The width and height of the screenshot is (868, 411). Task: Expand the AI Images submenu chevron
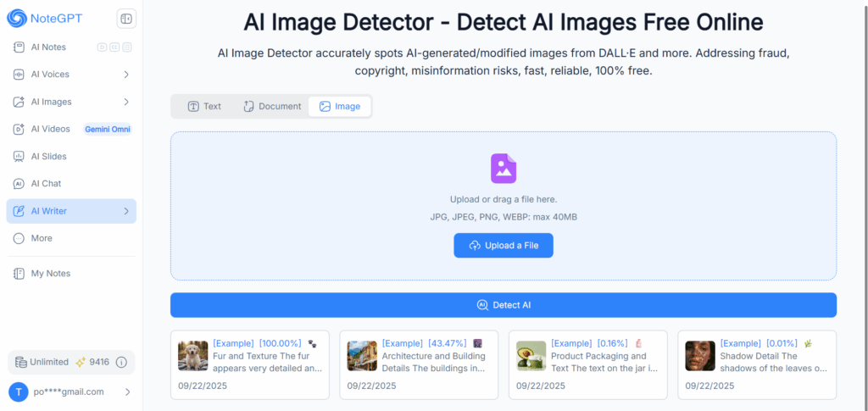coord(126,102)
